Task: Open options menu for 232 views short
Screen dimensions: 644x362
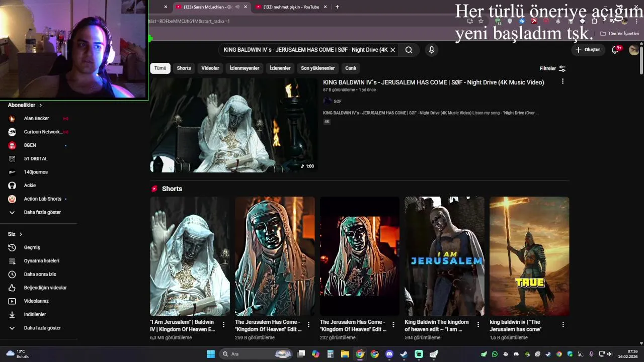Action: pyautogui.click(x=393, y=325)
